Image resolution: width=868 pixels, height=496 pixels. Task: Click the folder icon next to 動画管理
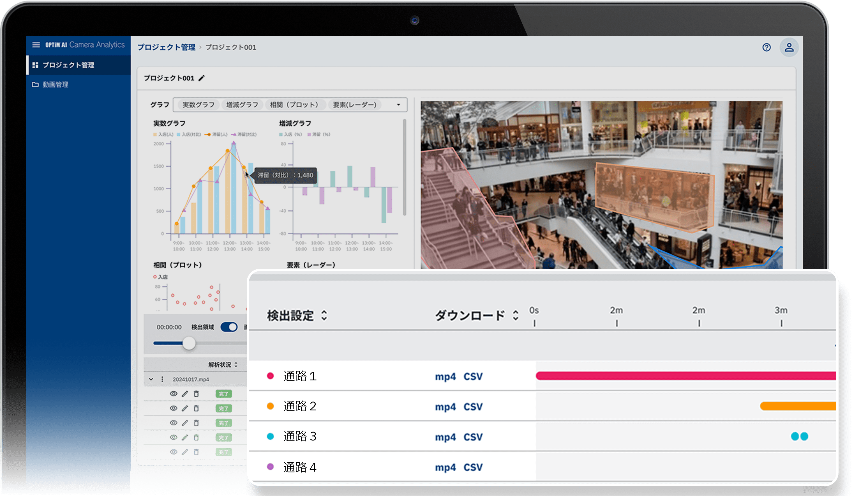(35, 85)
